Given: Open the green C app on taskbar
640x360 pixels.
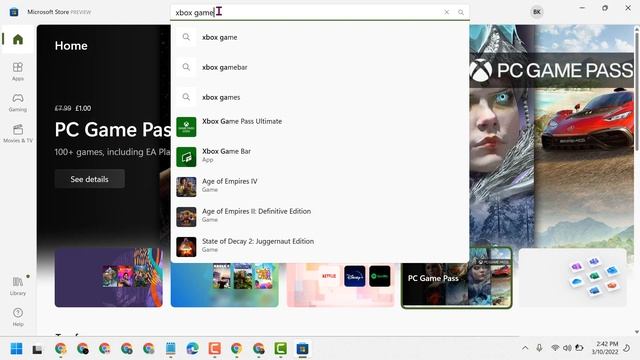Looking at the screenshot, I should coord(280,349).
